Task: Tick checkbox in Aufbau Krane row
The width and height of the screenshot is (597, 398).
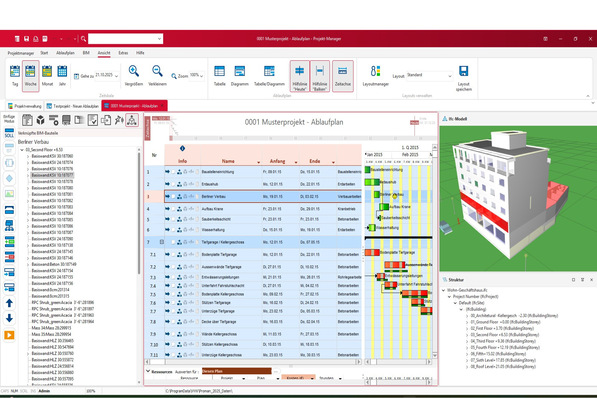Action: [x=173, y=209]
